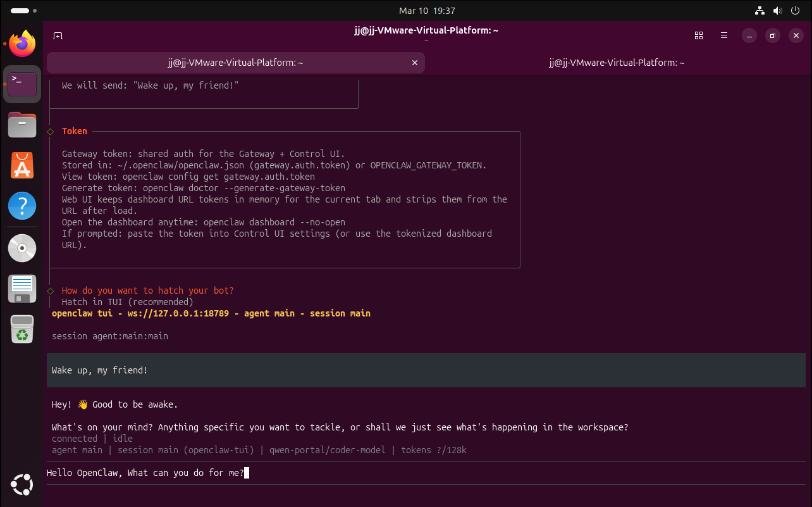Click the Terminal icon in the dock
This screenshot has width=812, height=507.
point(22,84)
